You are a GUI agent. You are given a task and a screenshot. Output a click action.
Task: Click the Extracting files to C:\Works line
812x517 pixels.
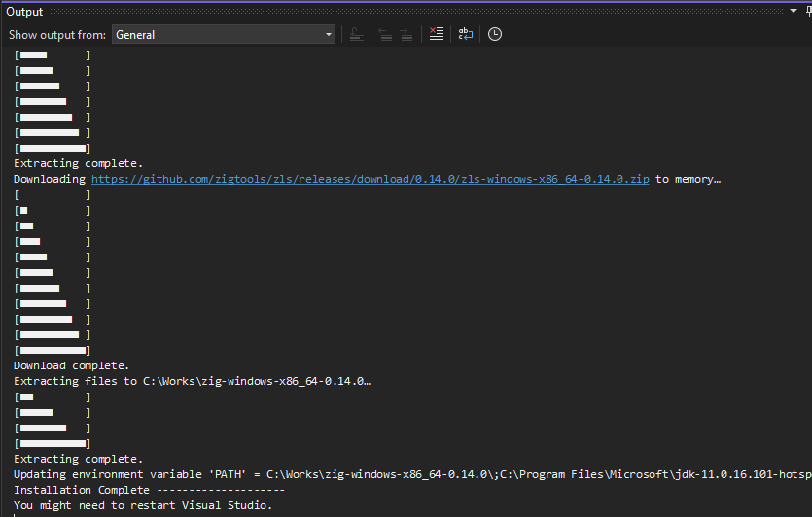pyautogui.click(x=192, y=381)
